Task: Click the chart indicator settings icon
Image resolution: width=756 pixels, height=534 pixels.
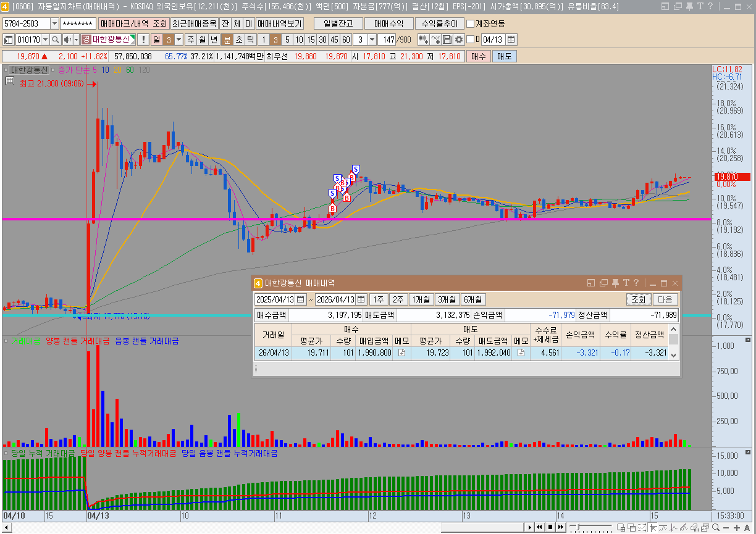Action: coord(424,40)
